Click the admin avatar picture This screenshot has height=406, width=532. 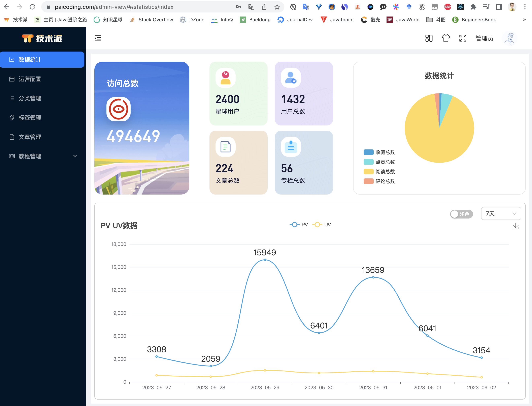point(510,38)
